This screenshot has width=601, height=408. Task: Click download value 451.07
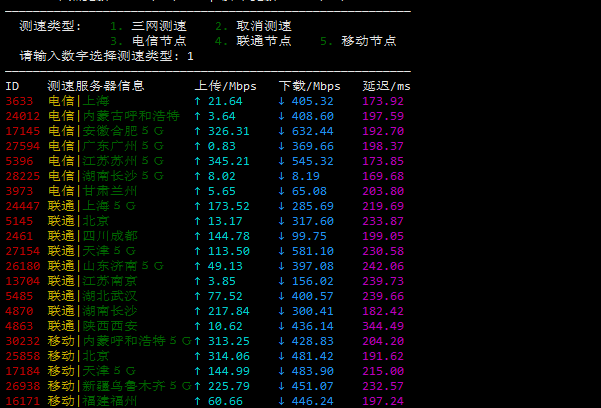(312, 385)
